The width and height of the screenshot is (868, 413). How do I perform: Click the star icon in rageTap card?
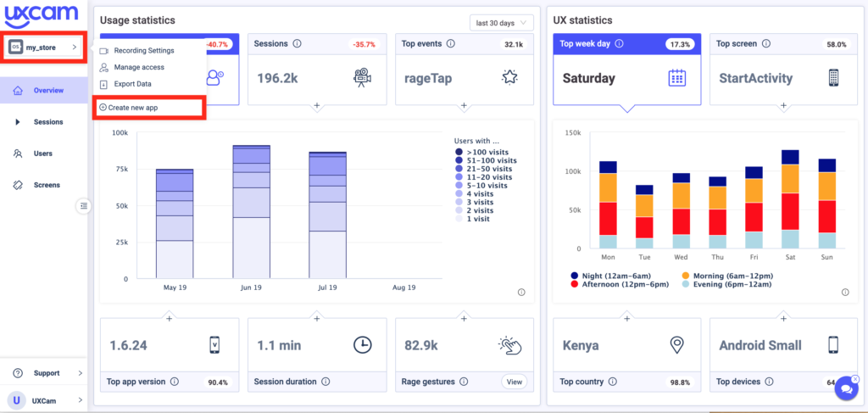pyautogui.click(x=509, y=78)
